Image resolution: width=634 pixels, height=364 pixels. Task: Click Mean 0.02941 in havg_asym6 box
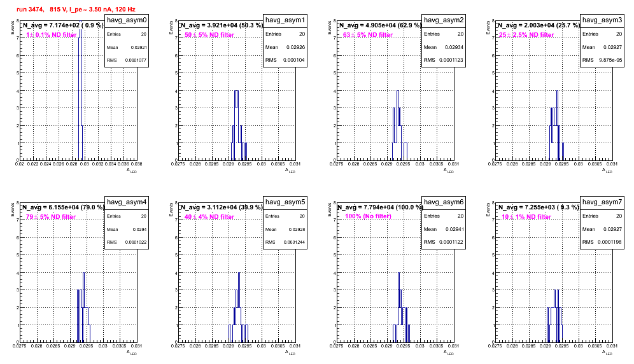444,229
